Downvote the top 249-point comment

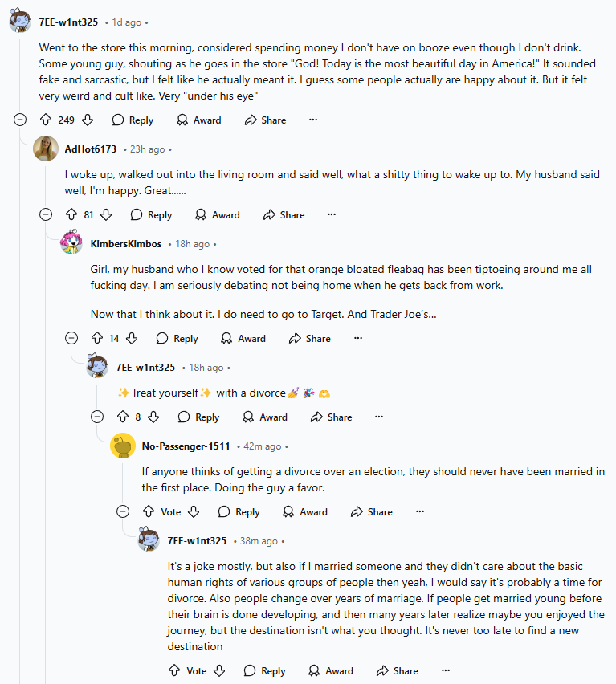tap(88, 120)
